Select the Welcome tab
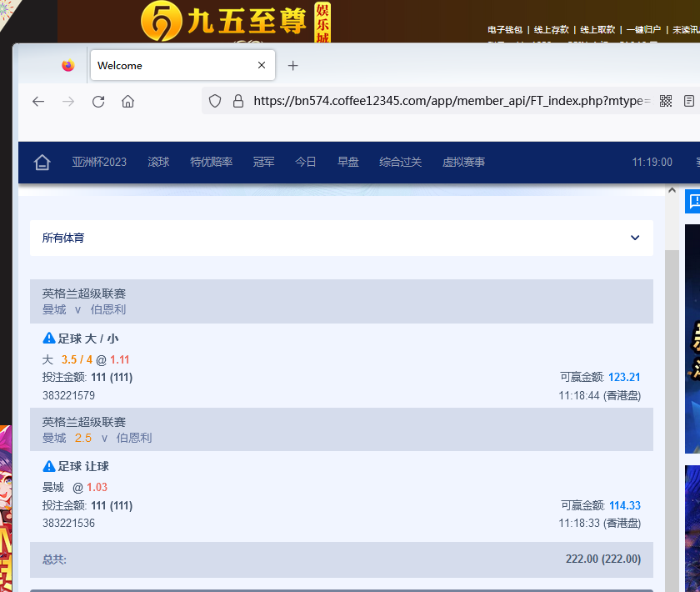Viewport: 700px width, 592px height. [182, 65]
